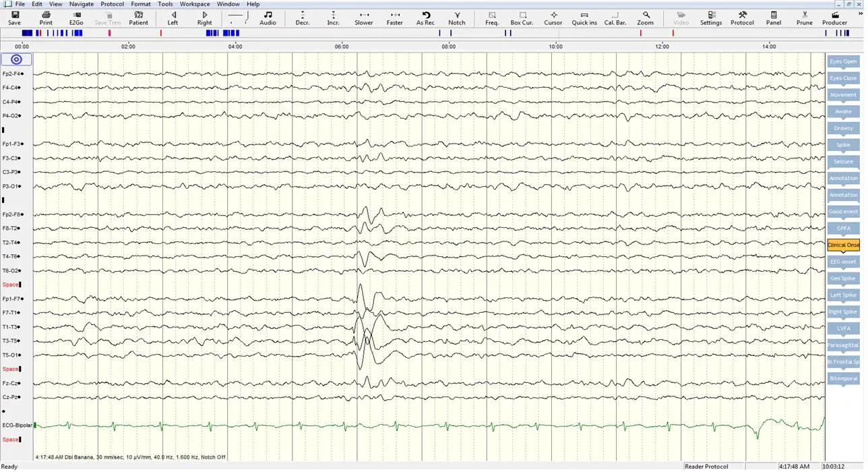Open Settings from the toolbar
Screen dimensions: 868x472
pyautogui.click(x=710, y=18)
